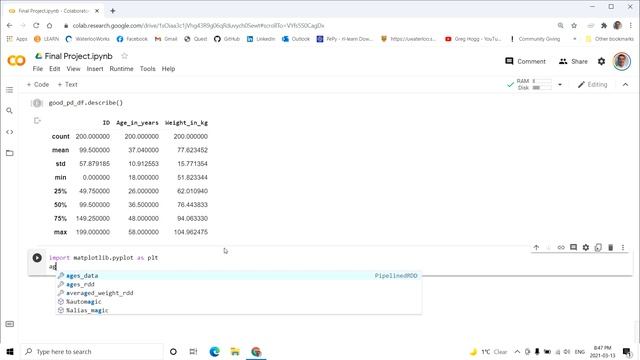Open cell editor settings gear

pyautogui.click(x=586, y=247)
